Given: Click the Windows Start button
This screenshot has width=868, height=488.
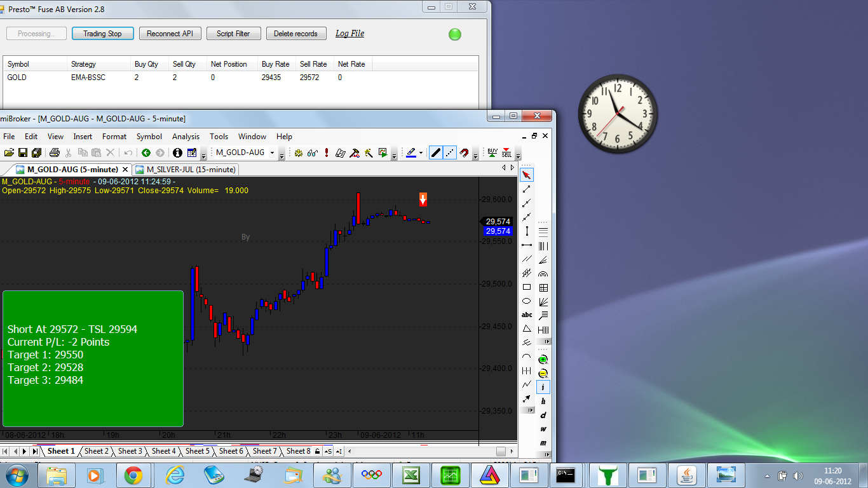Looking at the screenshot, I should click(17, 475).
